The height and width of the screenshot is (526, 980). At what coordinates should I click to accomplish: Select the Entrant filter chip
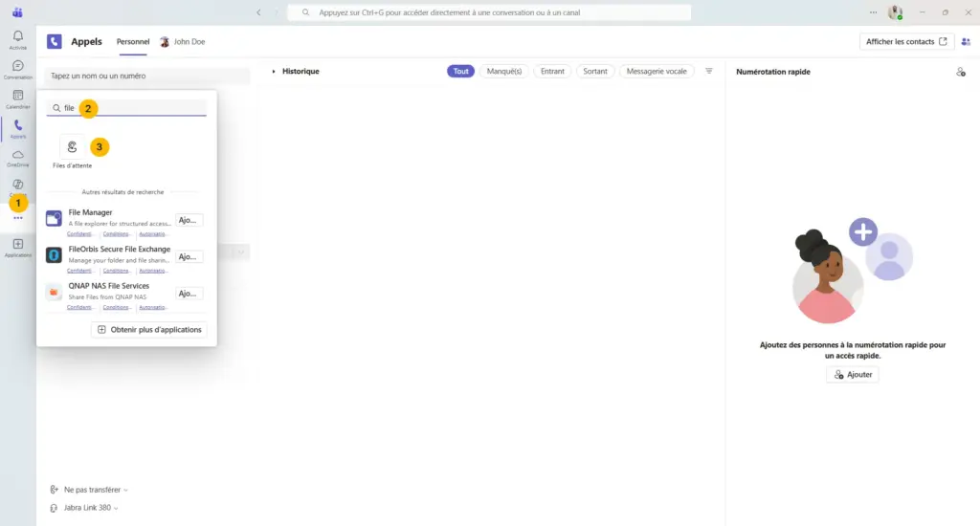(x=552, y=72)
